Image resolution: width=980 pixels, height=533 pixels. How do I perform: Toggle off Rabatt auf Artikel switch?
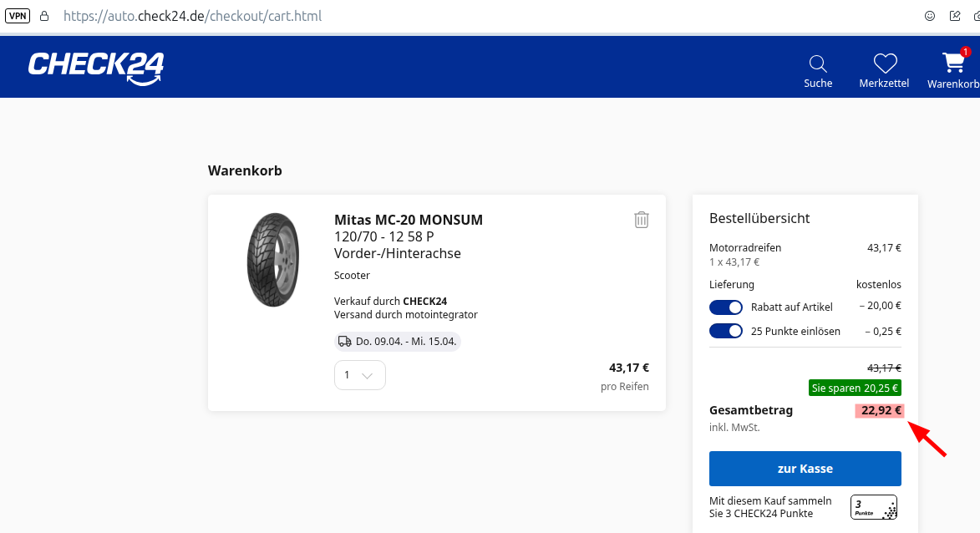click(725, 307)
